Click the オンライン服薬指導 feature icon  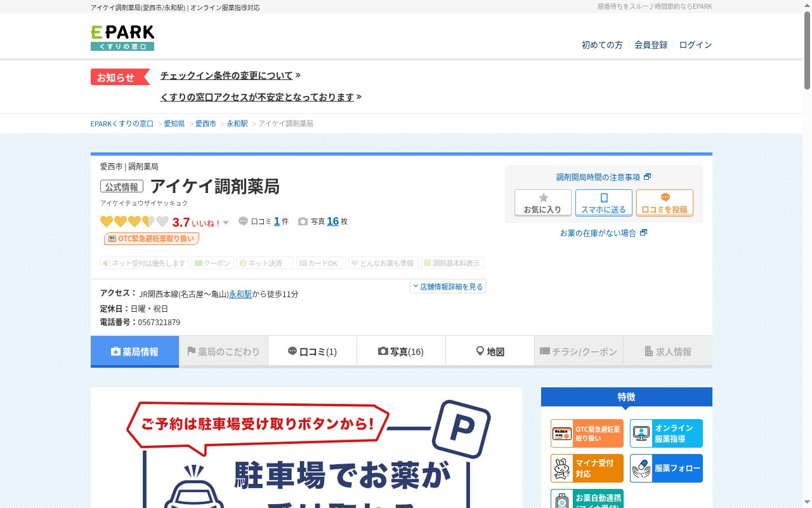(666, 434)
